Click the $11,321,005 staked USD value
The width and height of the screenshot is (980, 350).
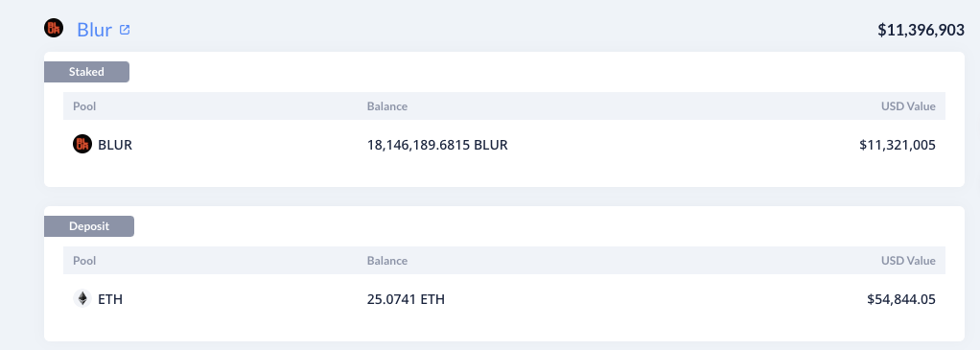pyautogui.click(x=898, y=145)
